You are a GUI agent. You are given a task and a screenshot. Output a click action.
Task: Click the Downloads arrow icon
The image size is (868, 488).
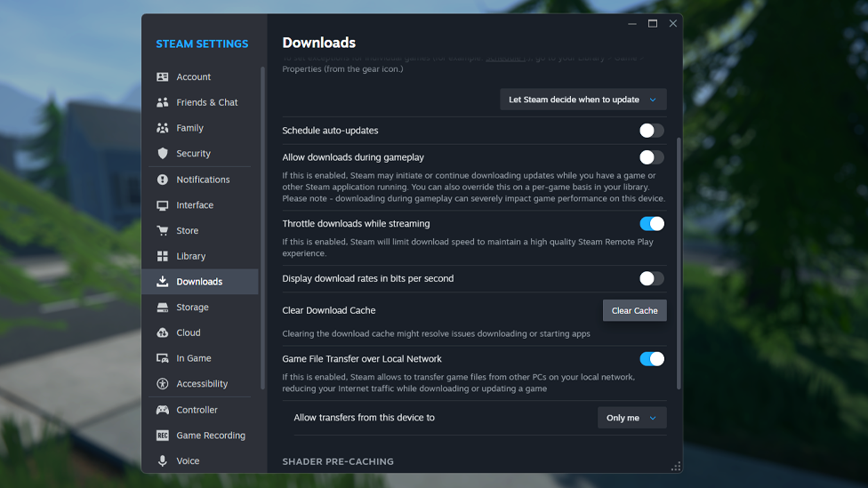click(x=162, y=281)
